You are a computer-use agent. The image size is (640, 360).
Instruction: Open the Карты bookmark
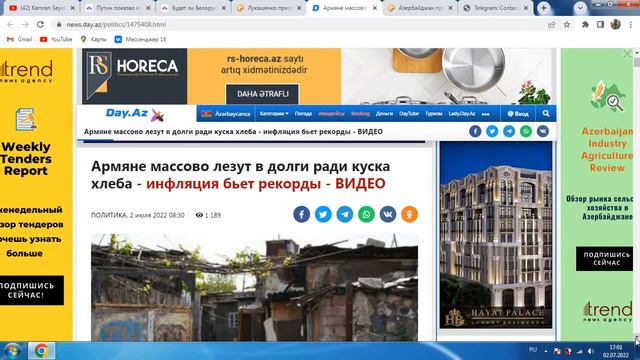(x=93, y=39)
